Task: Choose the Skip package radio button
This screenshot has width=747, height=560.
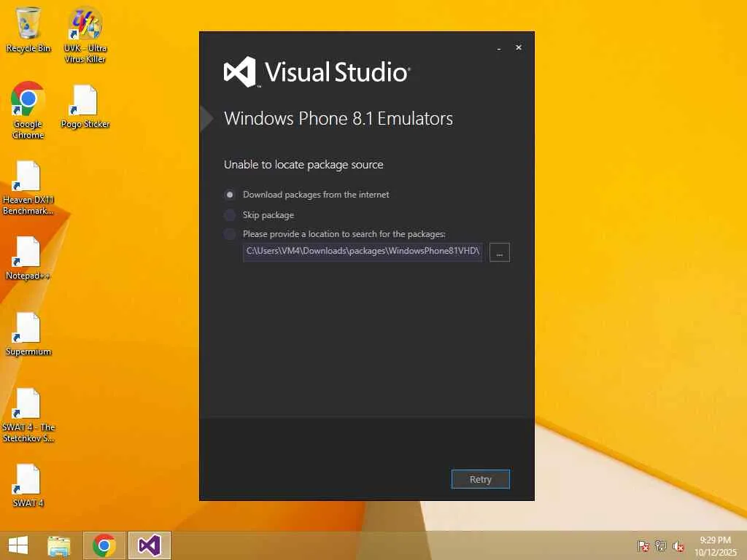Action: [x=230, y=215]
